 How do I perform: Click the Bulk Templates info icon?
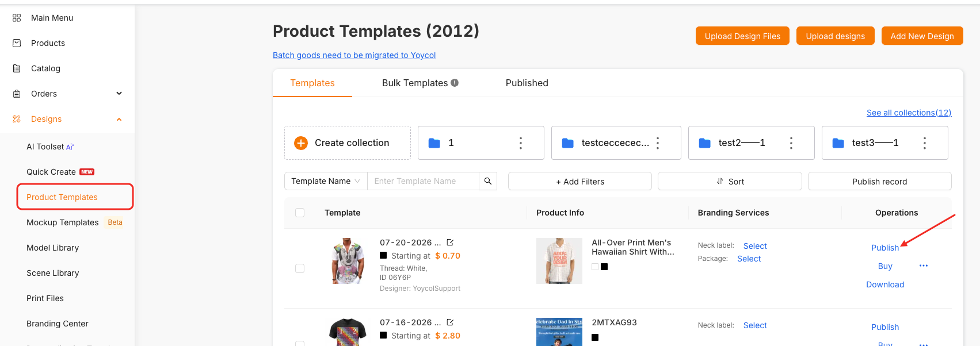(455, 83)
